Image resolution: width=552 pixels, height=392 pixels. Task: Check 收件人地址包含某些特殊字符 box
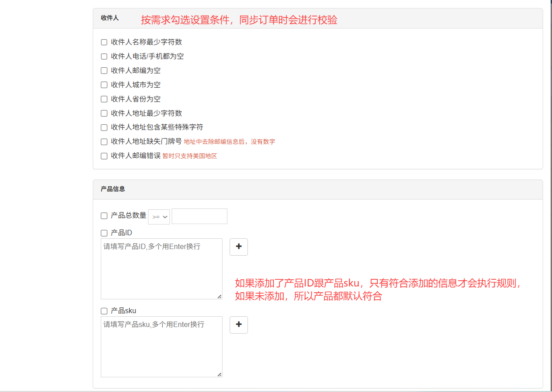104,127
